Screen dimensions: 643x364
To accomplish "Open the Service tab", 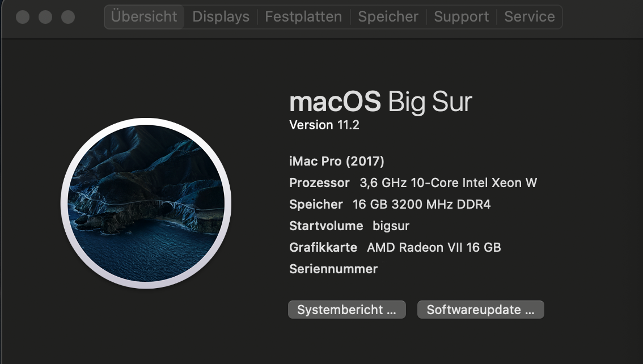I will coord(530,17).
